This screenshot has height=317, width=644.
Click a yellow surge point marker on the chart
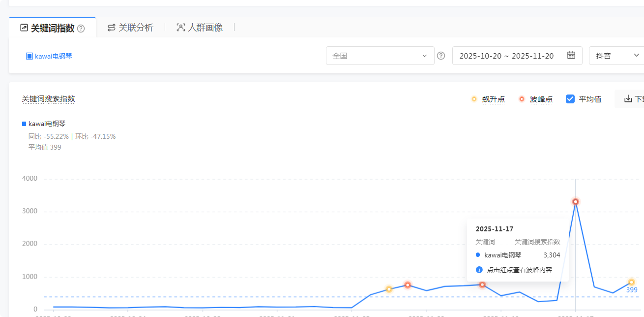[389, 289]
